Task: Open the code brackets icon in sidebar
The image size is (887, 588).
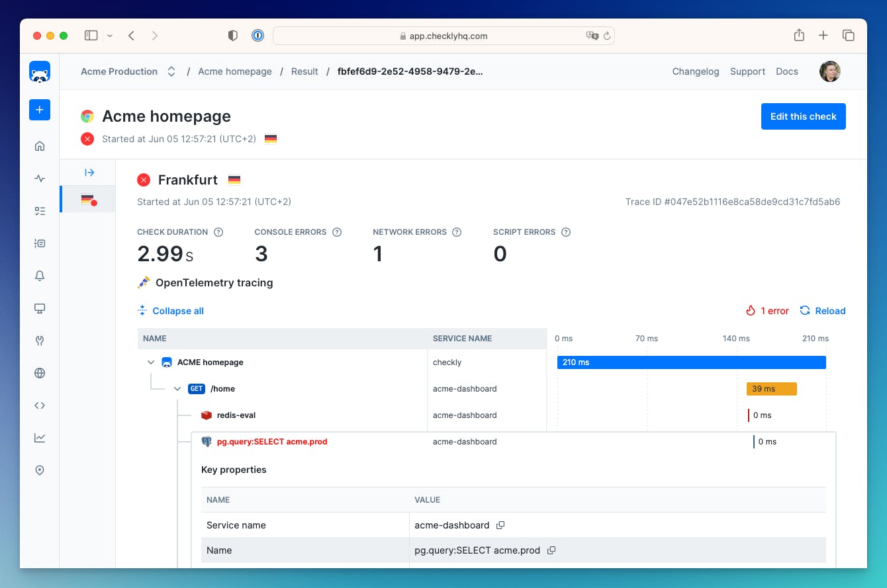Action: tap(40, 405)
